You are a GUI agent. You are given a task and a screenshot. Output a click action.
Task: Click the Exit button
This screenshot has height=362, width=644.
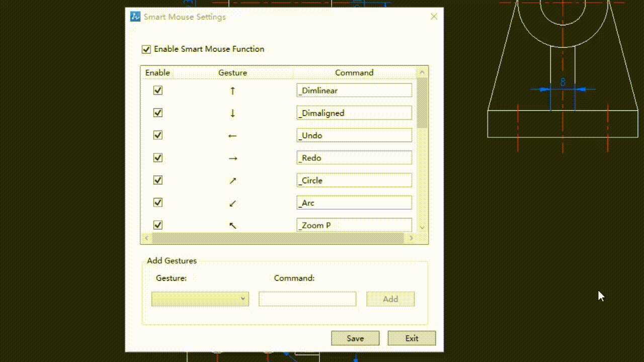point(412,338)
